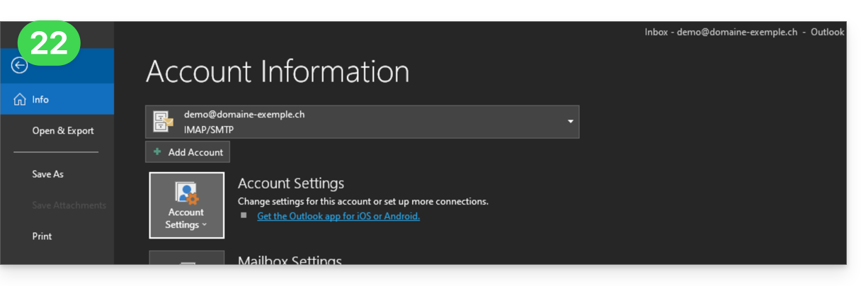Viewport: 868px width, 286px height.
Task: Click the Account Information title
Action: (x=278, y=71)
